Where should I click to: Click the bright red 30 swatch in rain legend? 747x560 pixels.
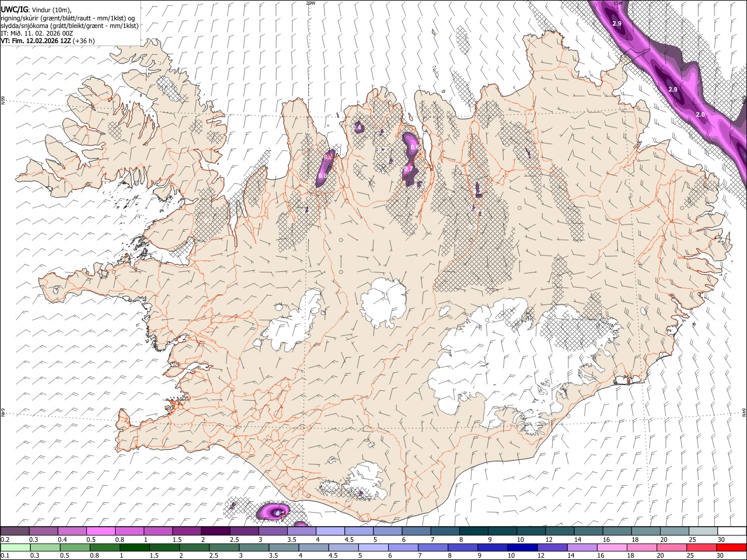(731, 547)
